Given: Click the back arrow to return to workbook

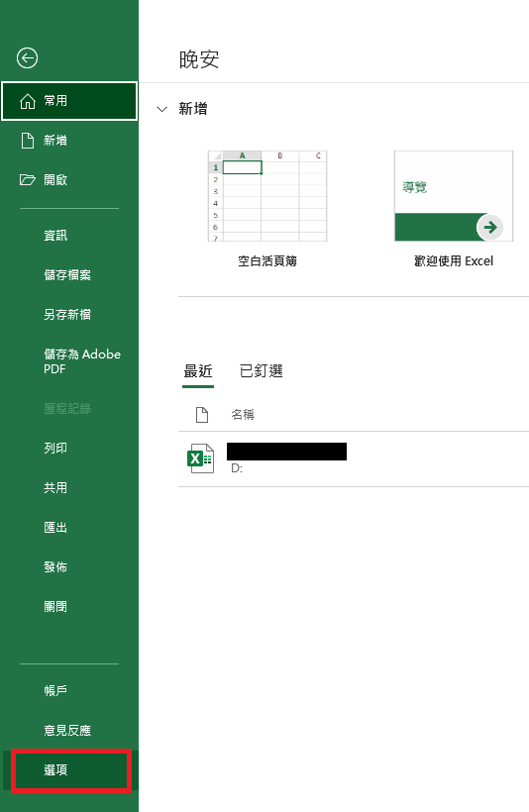Looking at the screenshot, I should pos(27,58).
